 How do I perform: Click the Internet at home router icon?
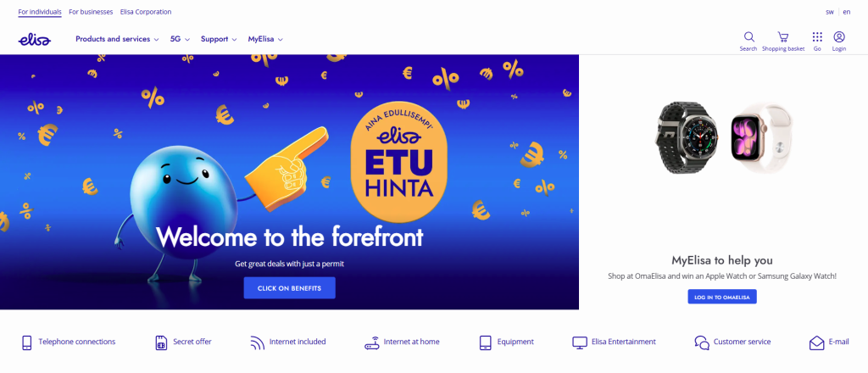(371, 342)
